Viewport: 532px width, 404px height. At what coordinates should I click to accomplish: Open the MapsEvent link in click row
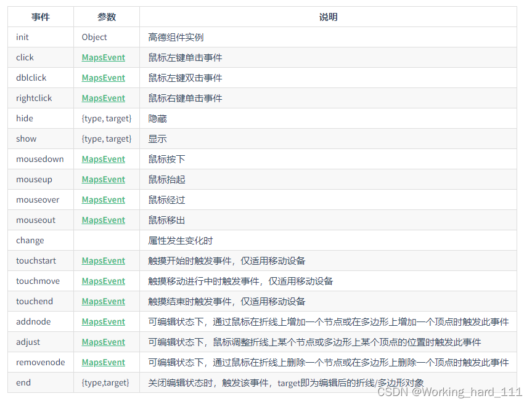coord(104,58)
